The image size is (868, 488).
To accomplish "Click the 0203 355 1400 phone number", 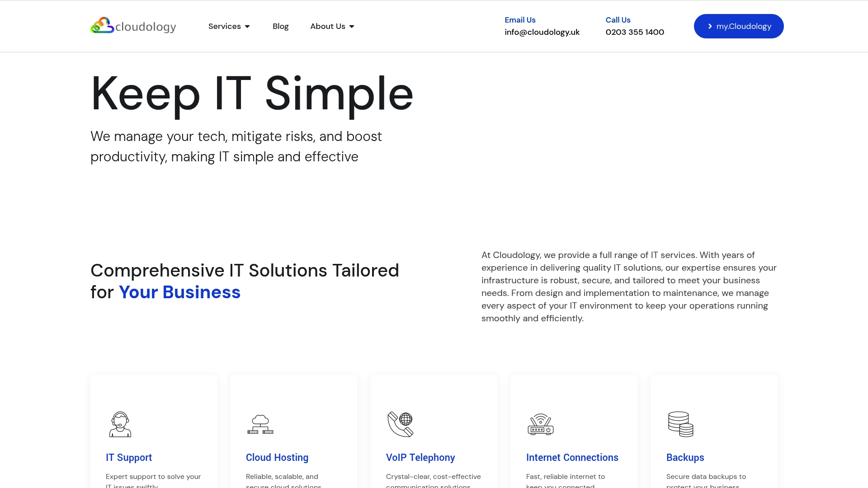I will (635, 32).
